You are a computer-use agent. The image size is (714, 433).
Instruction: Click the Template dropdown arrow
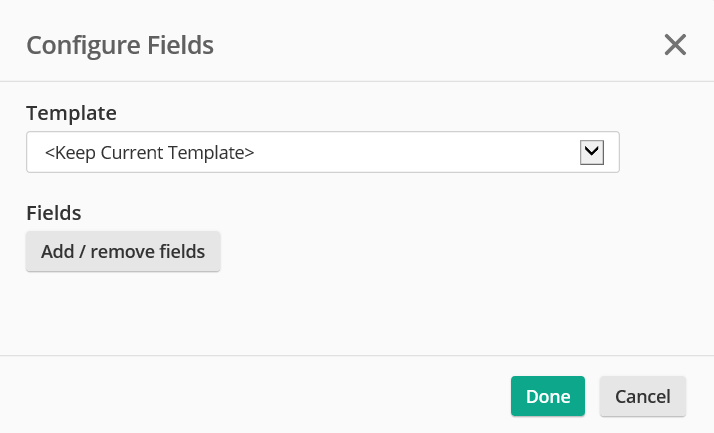coord(591,152)
